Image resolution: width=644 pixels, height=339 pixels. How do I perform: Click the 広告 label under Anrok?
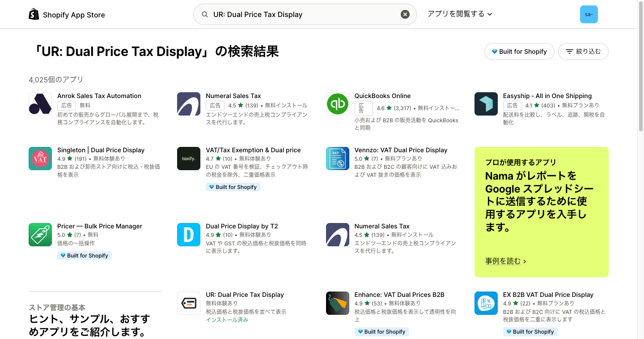click(67, 105)
